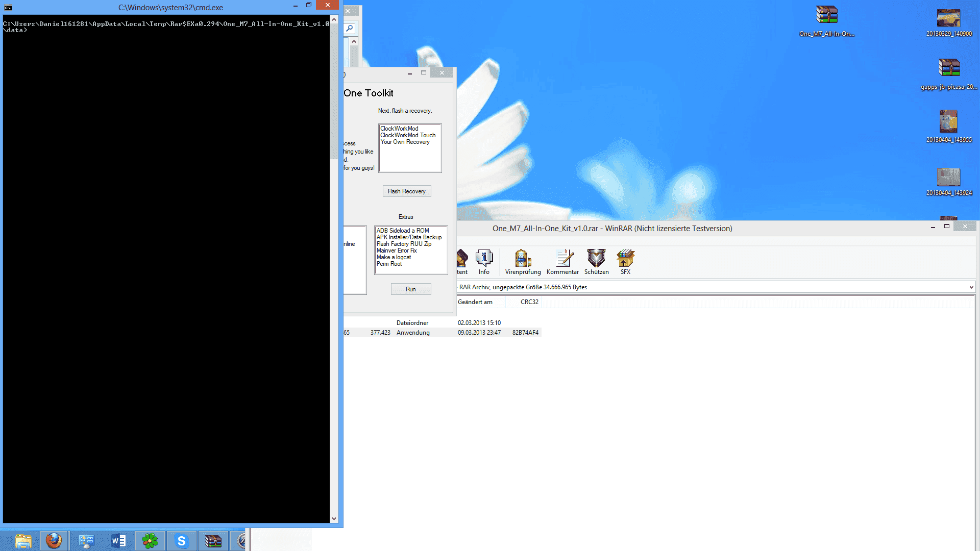Click scroll-up arrow in window behind toolkit
The image size is (980, 551).
tap(354, 41)
